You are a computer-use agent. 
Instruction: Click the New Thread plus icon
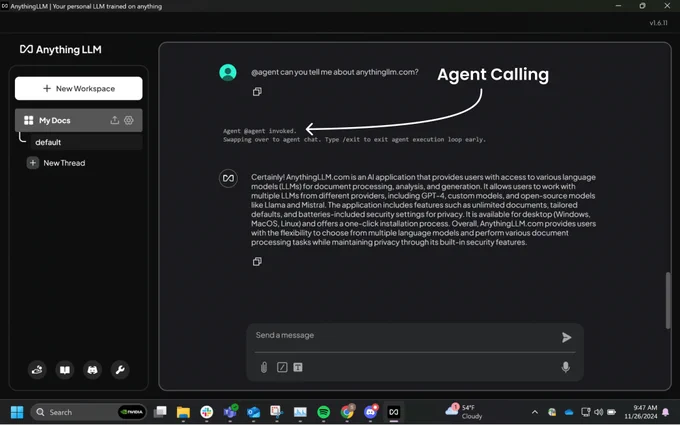coord(33,163)
